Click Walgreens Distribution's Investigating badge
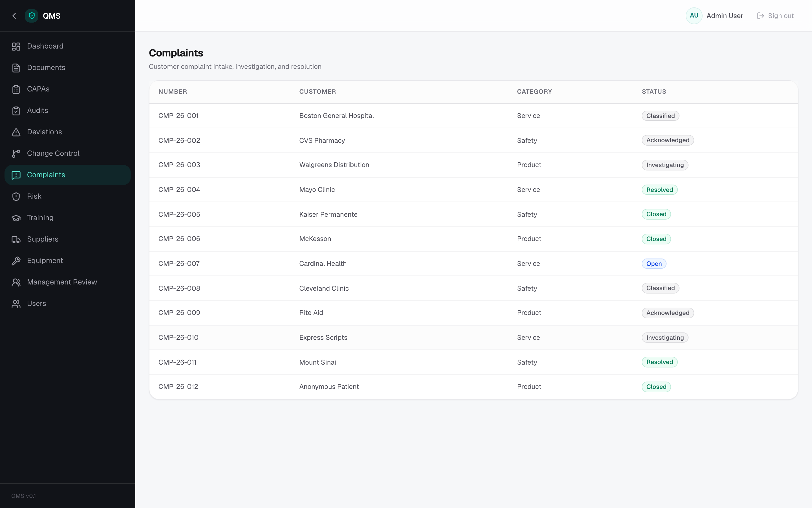This screenshot has width=812, height=508. pos(665,165)
